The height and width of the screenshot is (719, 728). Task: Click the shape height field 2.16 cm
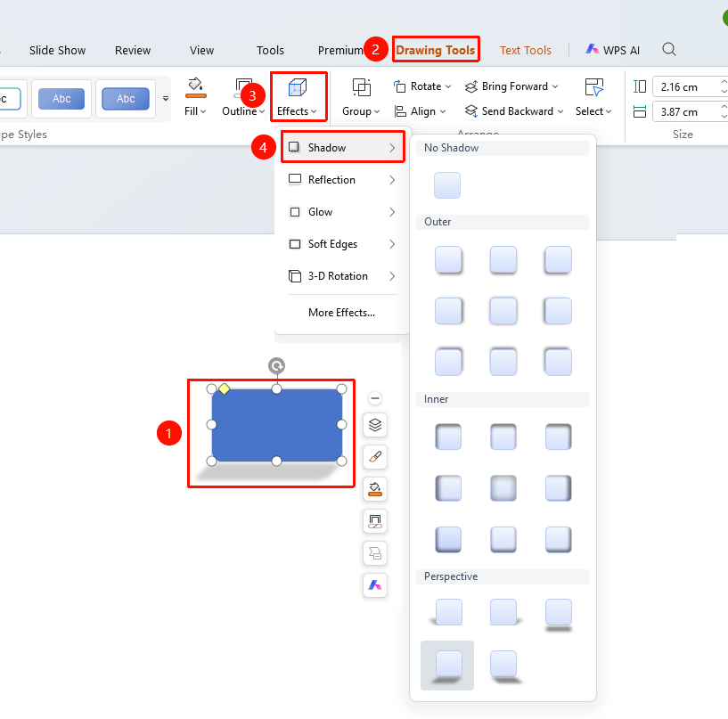pos(688,86)
